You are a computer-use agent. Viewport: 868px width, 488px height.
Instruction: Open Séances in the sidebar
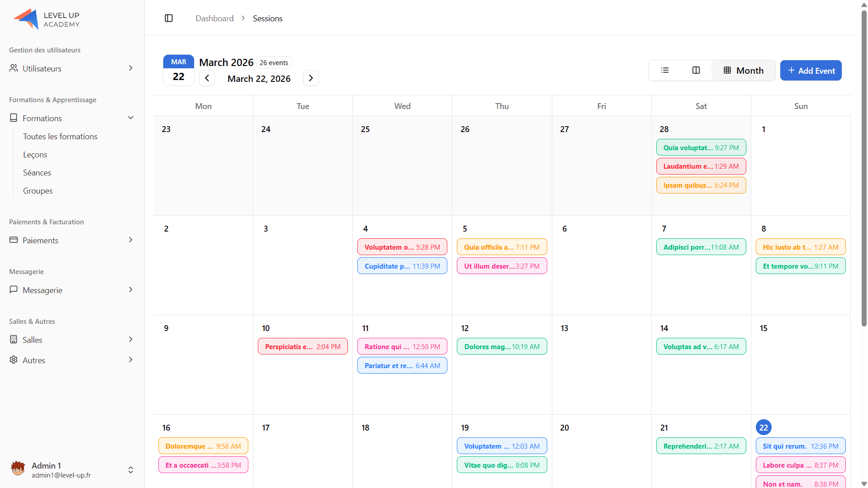pyautogui.click(x=37, y=173)
